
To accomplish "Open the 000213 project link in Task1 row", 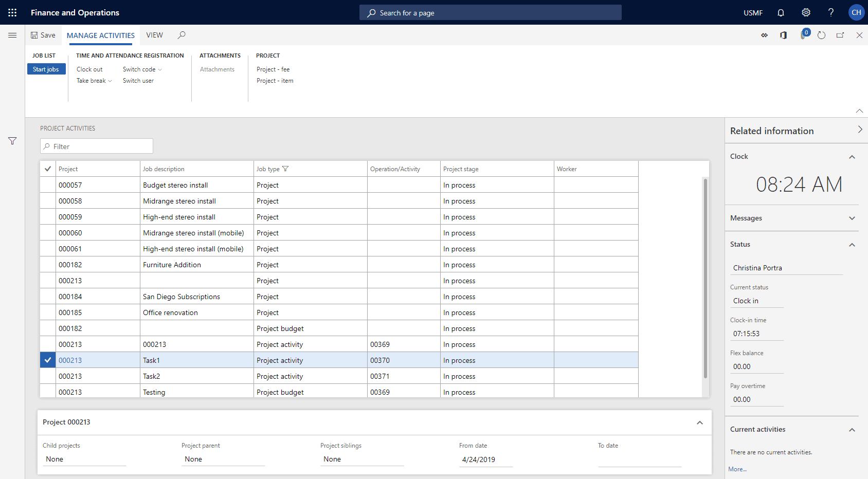I will tap(70, 360).
